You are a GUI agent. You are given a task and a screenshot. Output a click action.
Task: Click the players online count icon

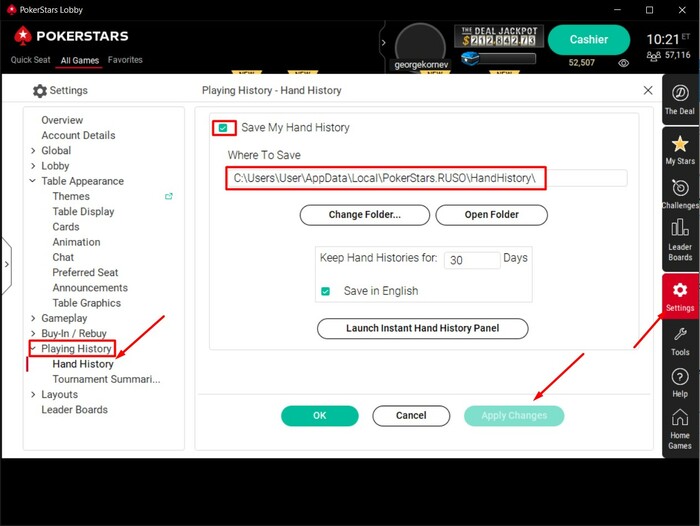(654, 55)
